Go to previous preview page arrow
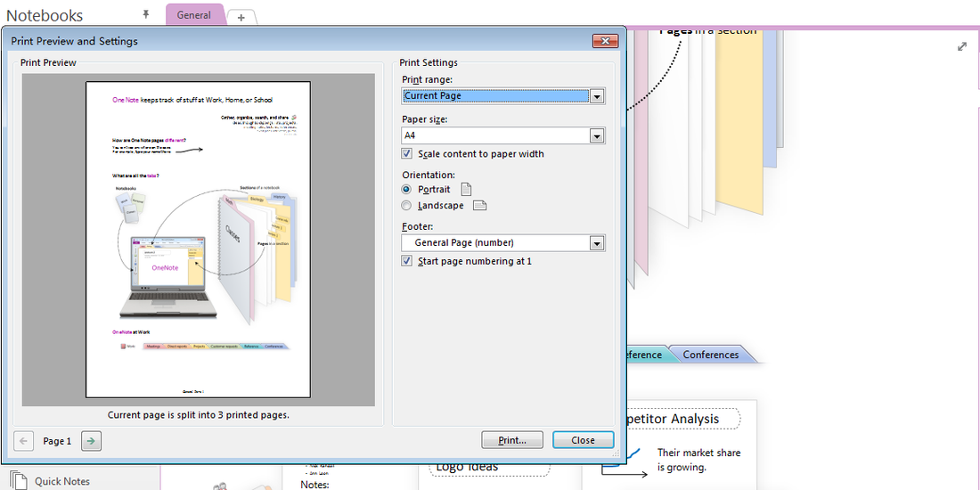The width and height of the screenshot is (980, 490). coord(24,441)
